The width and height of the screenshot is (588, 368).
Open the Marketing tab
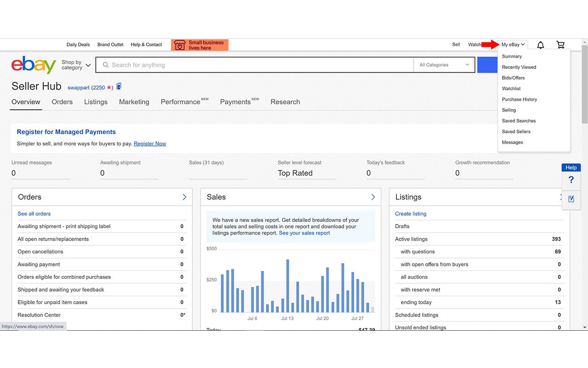coord(134,102)
